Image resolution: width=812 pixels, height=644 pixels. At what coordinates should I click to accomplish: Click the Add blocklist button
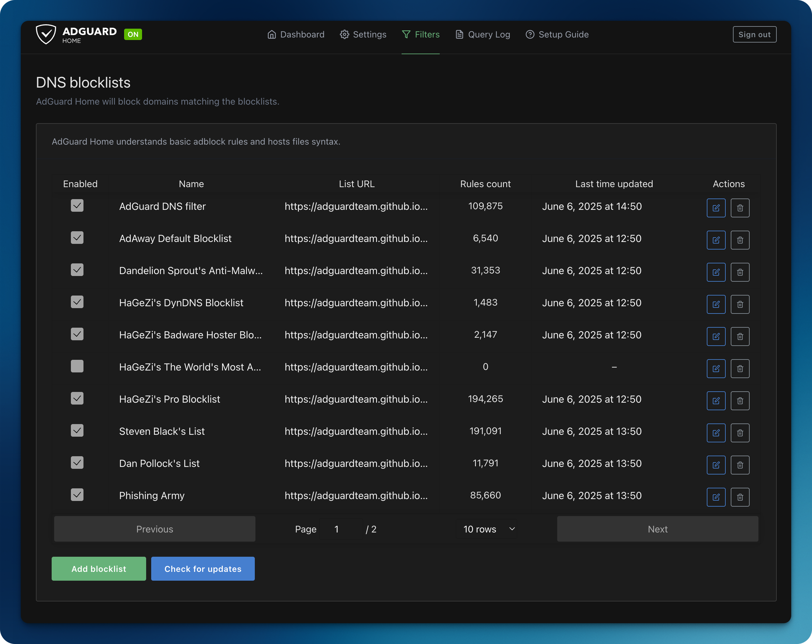pos(99,569)
